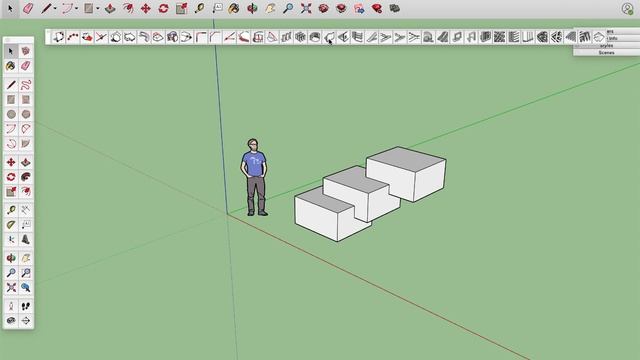Select the Make Component tool in left palette
Viewport: 640px width, 360px height.
(x=26, y=51)
